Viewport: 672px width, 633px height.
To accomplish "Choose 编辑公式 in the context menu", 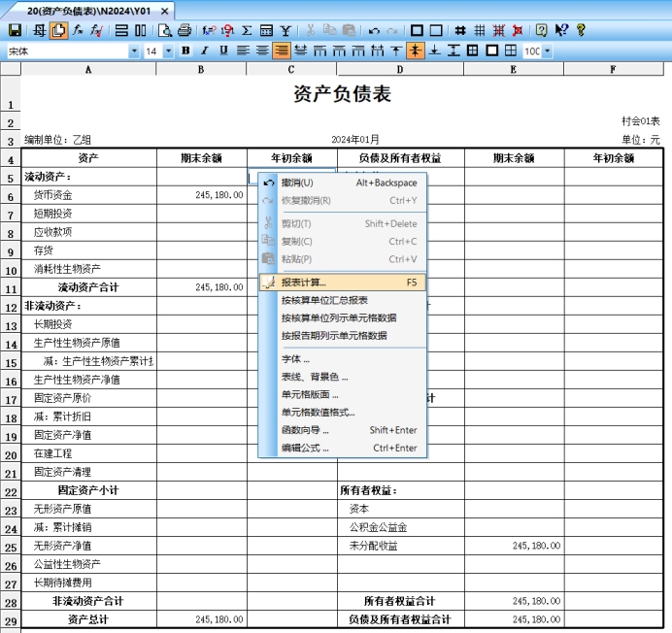I will coord(304,449).
